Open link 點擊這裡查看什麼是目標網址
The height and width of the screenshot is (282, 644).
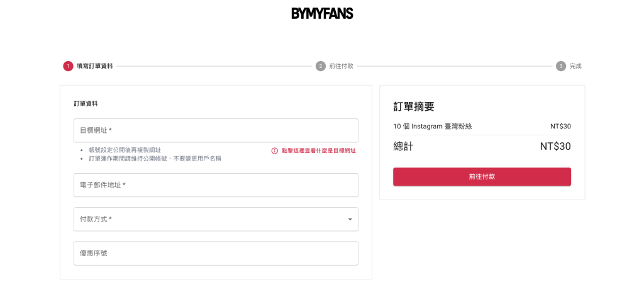[319, 151]
